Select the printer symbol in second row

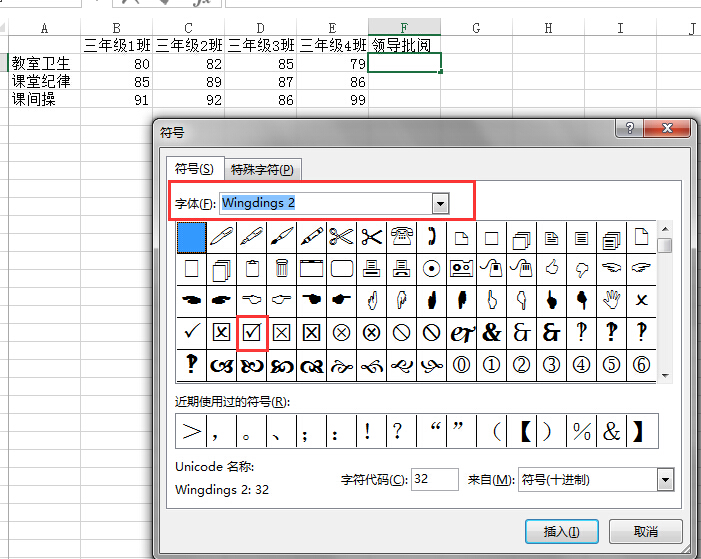point(372,269)
